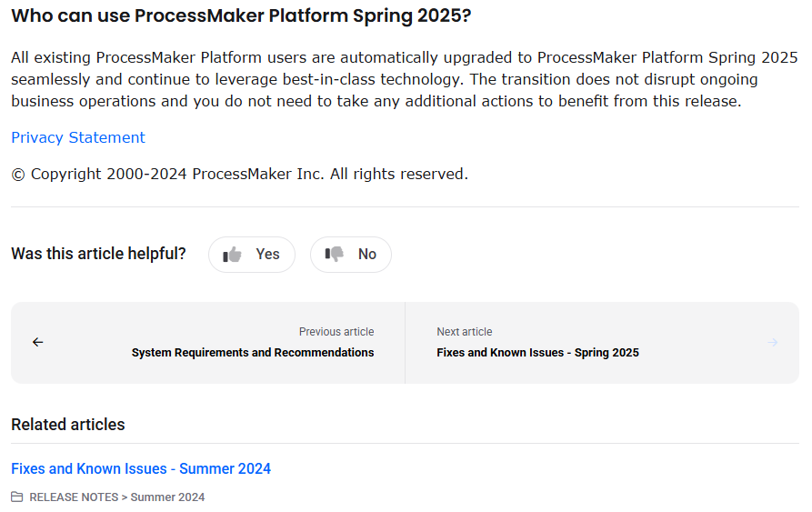Click the copyright 2000-2024 ProcessMaker notice
Viewport: 812px width, 512px height.
239,174
